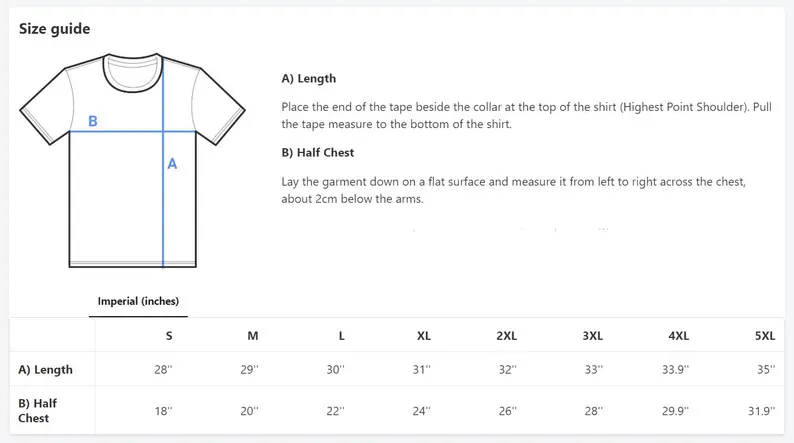Select the 5XL size column header
Screen dimensions: 794x443
click(x=765, y=336)
